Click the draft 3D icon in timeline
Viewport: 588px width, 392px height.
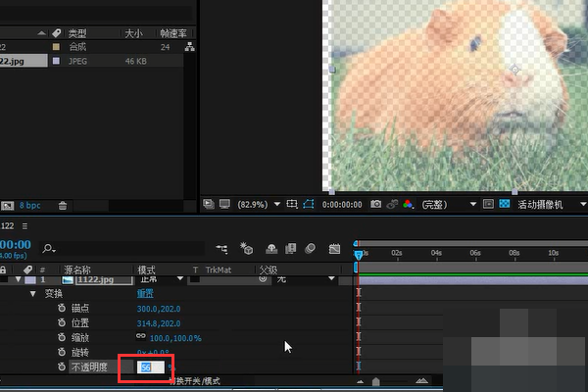click(x=246, y=248)
